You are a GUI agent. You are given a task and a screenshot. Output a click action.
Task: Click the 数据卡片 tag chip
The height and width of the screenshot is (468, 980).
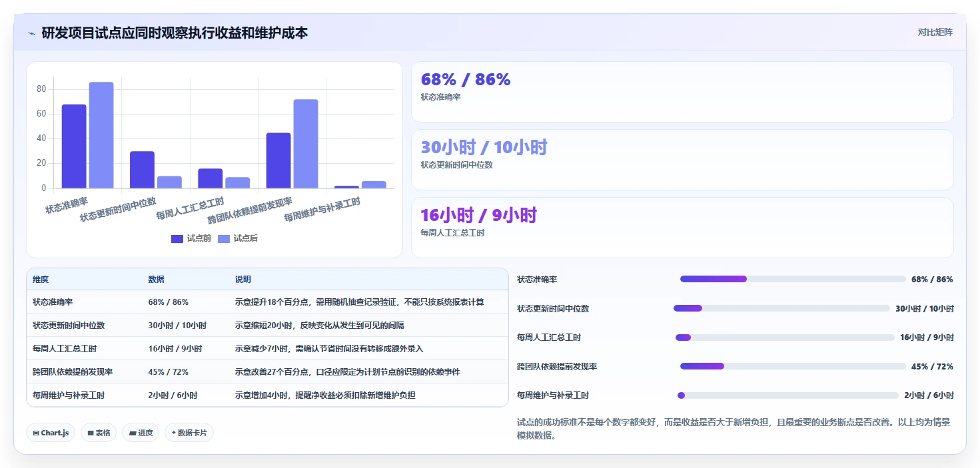click(x=189, y=433)
